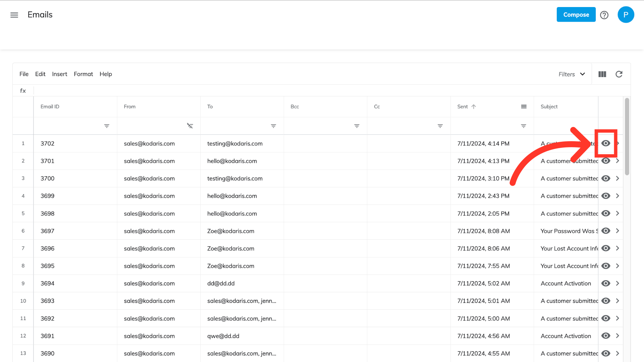Viewport: 644px width, 362px height.
Task: Refresh the emails grid
Action: tap(619, 74)
